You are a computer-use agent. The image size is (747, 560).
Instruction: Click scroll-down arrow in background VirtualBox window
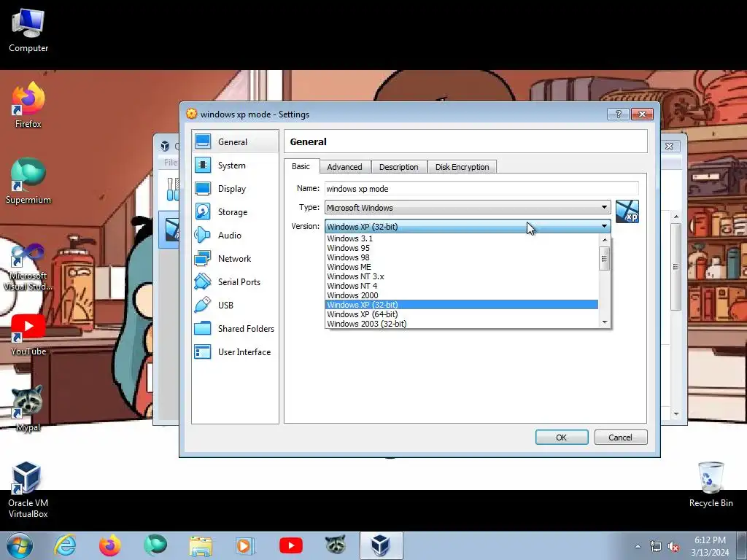coord(676,414)
